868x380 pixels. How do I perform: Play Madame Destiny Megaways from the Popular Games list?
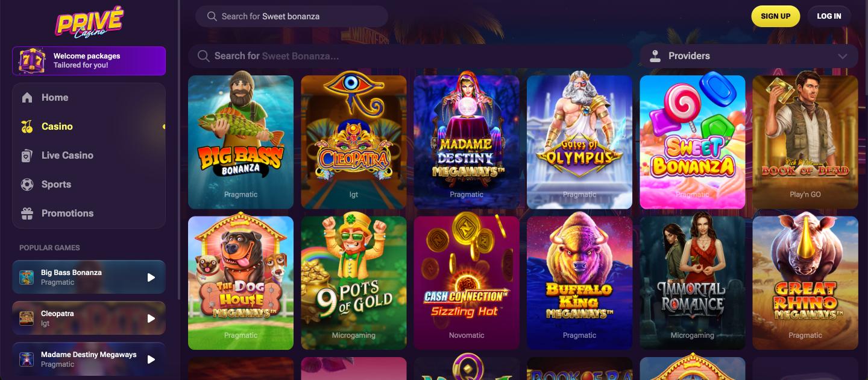[x=151, y=359]
